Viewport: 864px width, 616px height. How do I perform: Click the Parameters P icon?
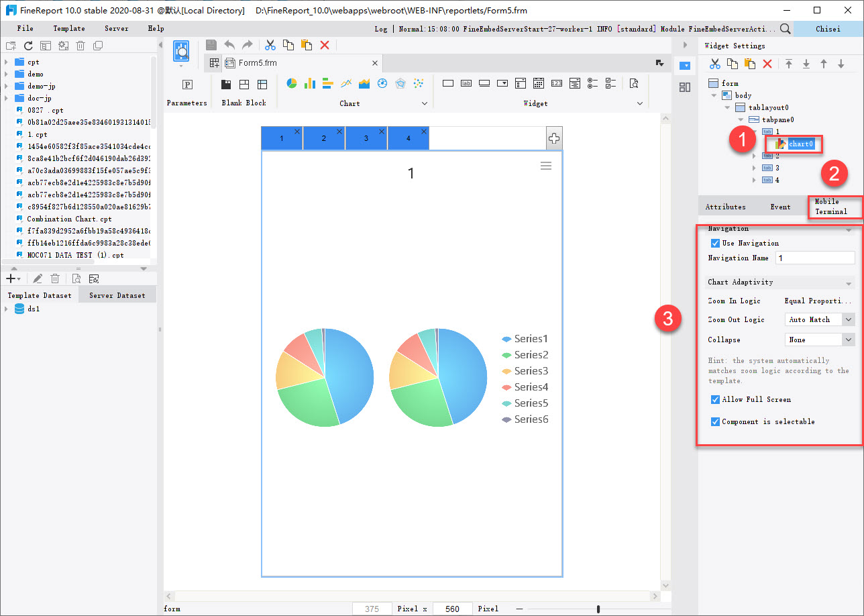187,85
